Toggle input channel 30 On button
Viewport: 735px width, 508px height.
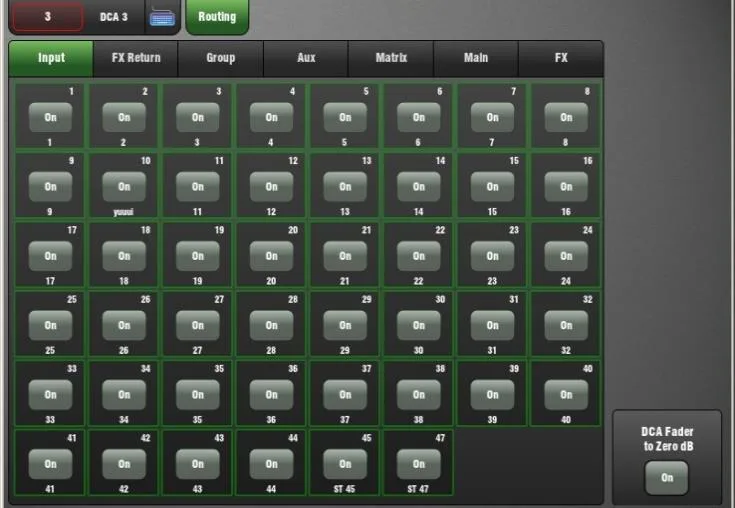tap(419, 325)
